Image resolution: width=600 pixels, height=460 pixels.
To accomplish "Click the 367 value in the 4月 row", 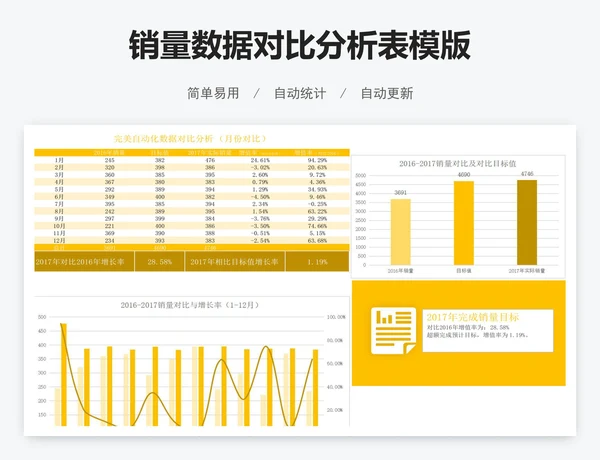I will (x=109, y=182).
